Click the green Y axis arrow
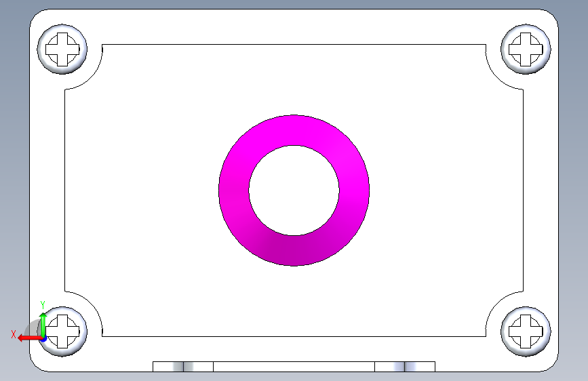 click(x=43, y=324)
